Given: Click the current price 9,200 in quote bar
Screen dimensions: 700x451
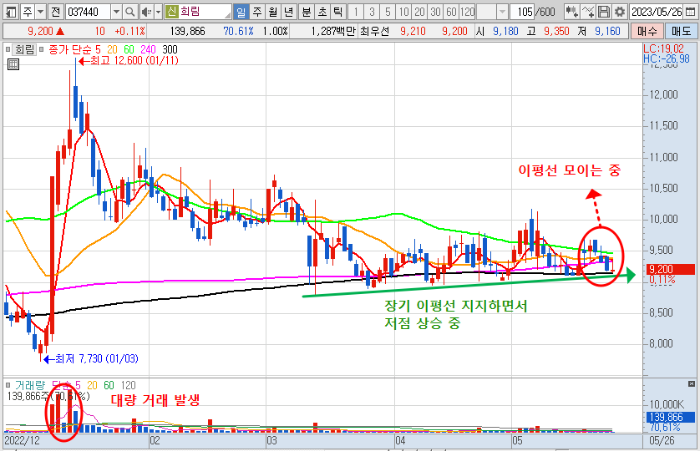Looking at the screenshot, I should [41, 31].
